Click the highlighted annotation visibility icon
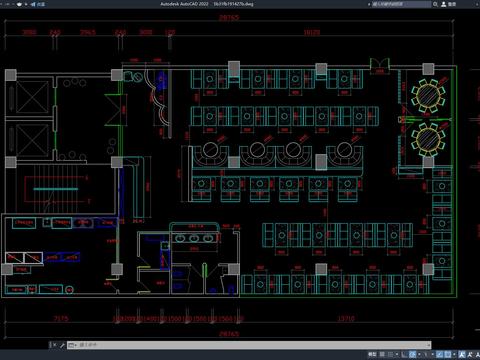 coord(461,354)
